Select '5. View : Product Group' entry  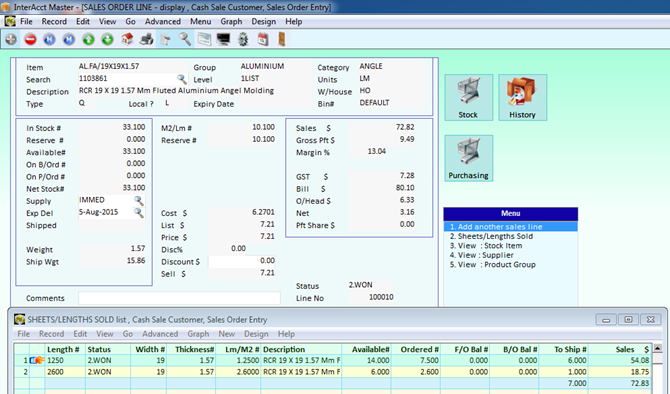pos(511,265)
